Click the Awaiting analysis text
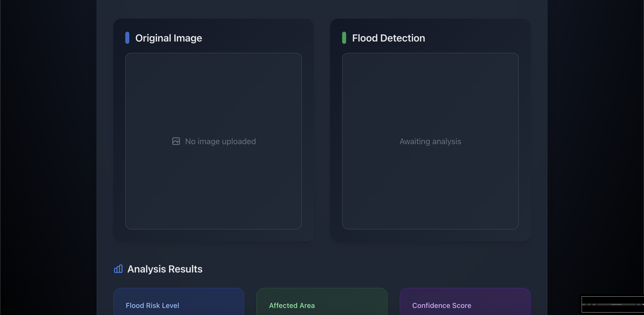Viewport: 644px width, 315px height. coord(430,141)
